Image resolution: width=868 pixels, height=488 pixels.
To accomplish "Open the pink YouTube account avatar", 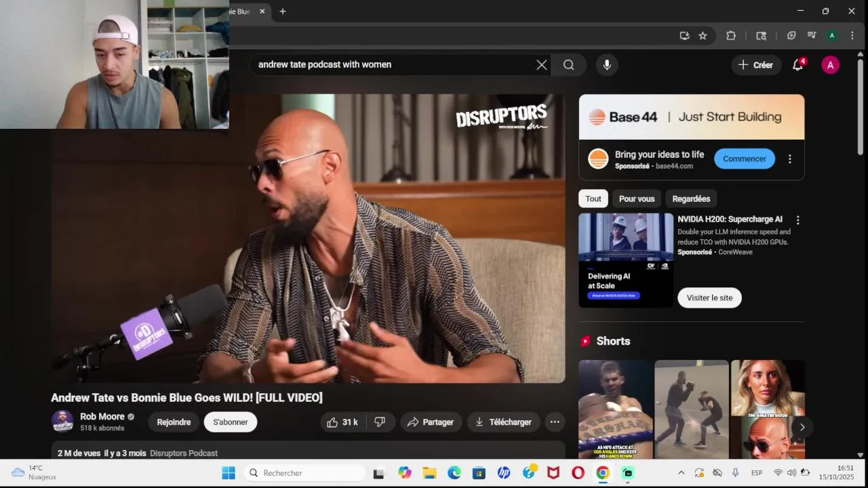I will [x=830, y=65].
